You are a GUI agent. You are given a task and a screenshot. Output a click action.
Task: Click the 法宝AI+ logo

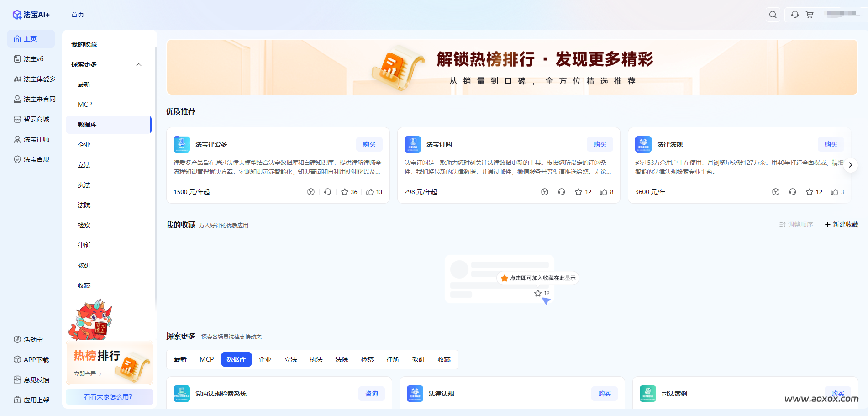(31, 15)
